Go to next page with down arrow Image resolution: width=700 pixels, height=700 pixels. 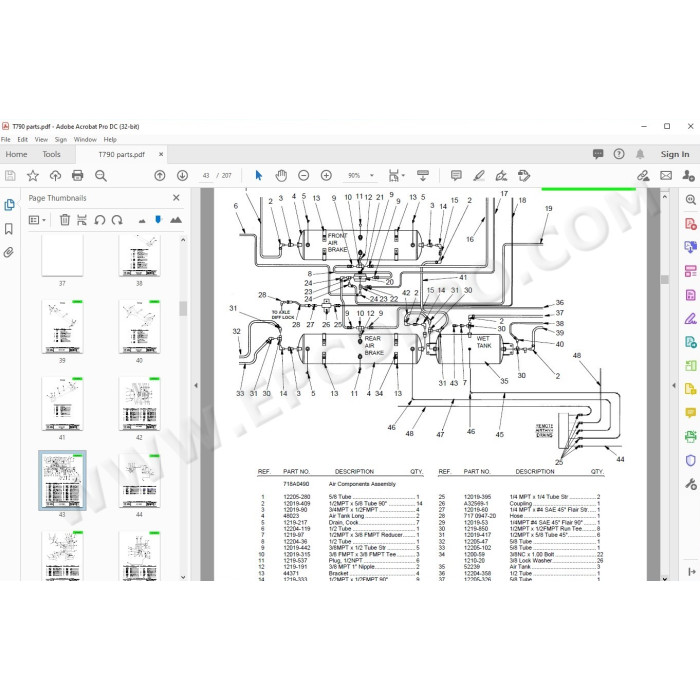click(x=182, y=175)
